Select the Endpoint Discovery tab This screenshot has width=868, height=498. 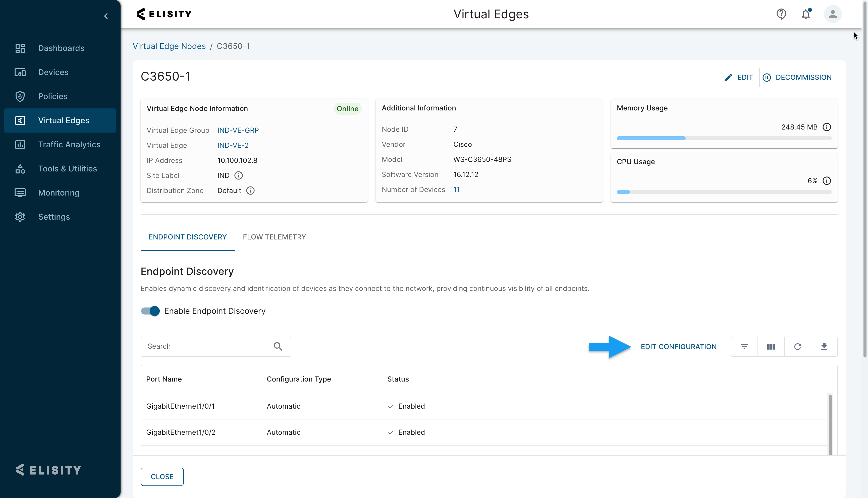click(188, 237)
